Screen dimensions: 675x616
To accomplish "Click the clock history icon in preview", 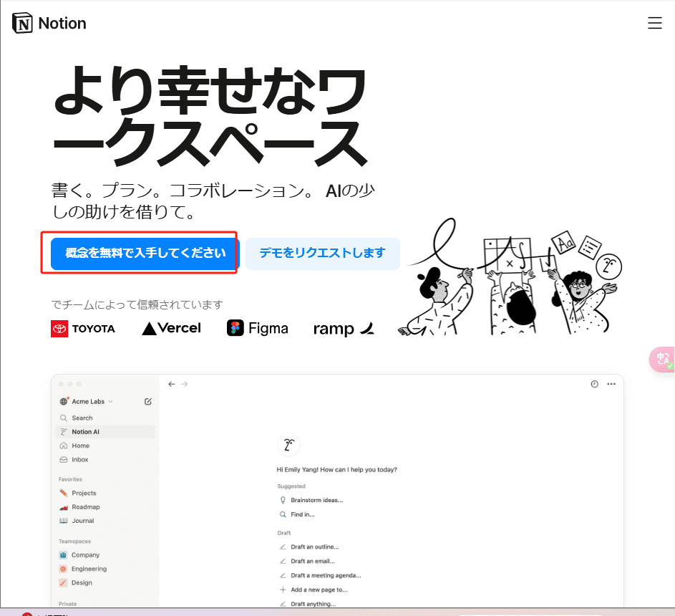I will [595, 384].
